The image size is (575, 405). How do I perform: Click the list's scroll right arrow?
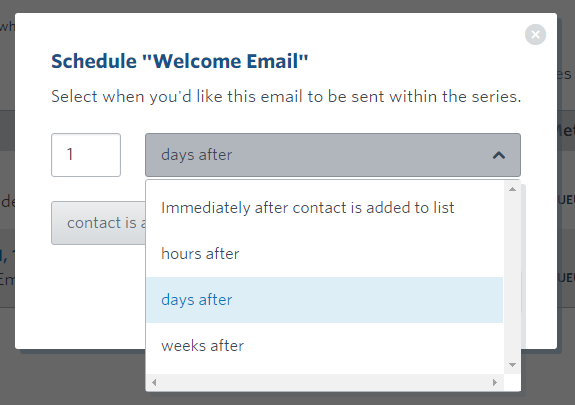point(495,383)
